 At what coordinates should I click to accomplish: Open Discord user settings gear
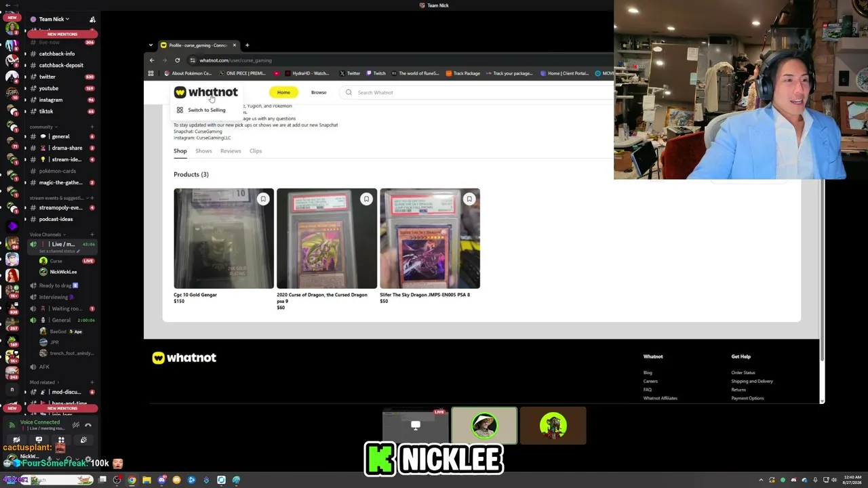[x=88, y=460]
